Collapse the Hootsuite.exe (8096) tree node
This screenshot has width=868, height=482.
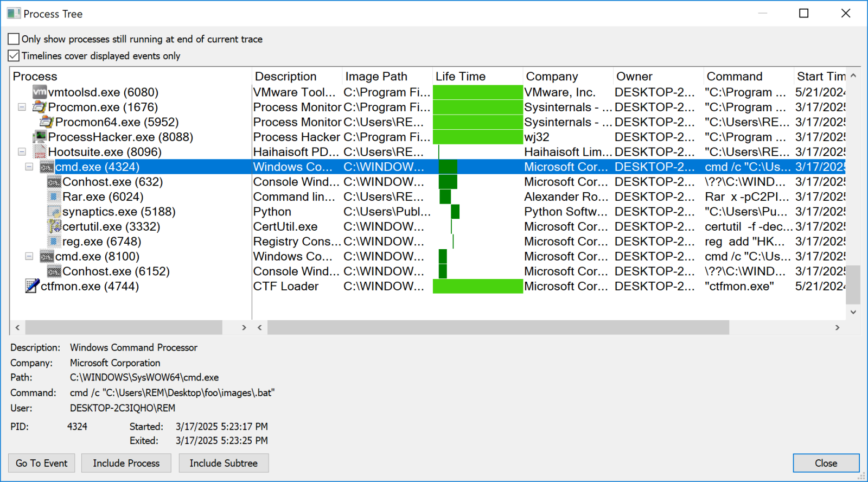click(x=22, y=151)
